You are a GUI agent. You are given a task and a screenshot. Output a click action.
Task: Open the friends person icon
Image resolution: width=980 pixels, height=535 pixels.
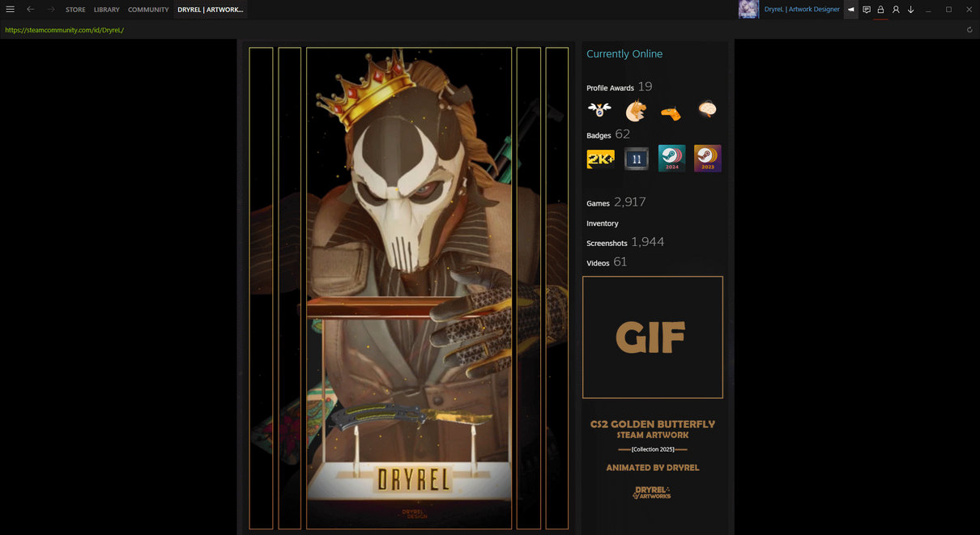[x=896, y=10]
